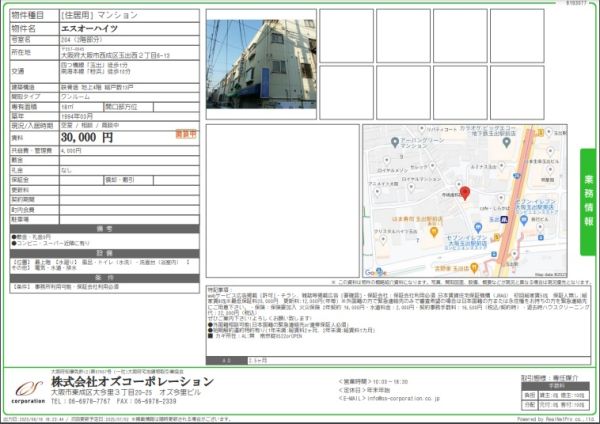Click the 所在地 row label

[x=21, y=52]
